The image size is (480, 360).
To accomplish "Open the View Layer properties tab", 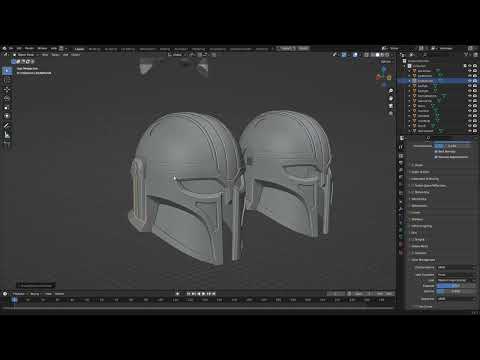I will tap(401, 170).
